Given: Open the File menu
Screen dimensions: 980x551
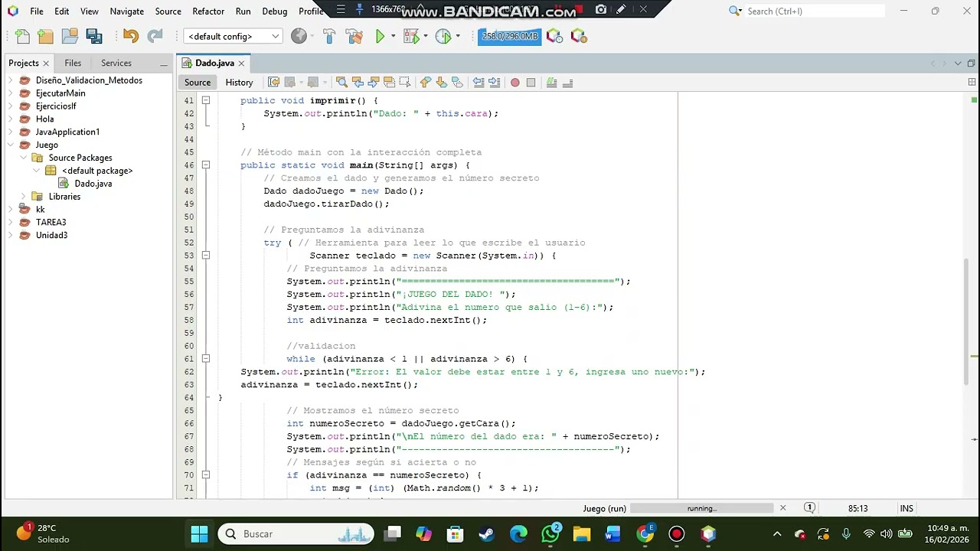Looking at the screenshot, I should click(x=37, y=11).
